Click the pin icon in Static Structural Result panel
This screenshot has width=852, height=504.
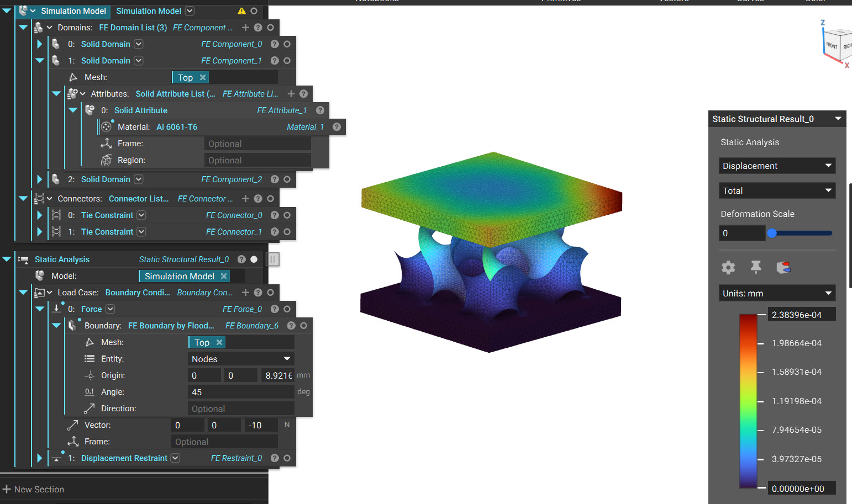pos(755,267)
